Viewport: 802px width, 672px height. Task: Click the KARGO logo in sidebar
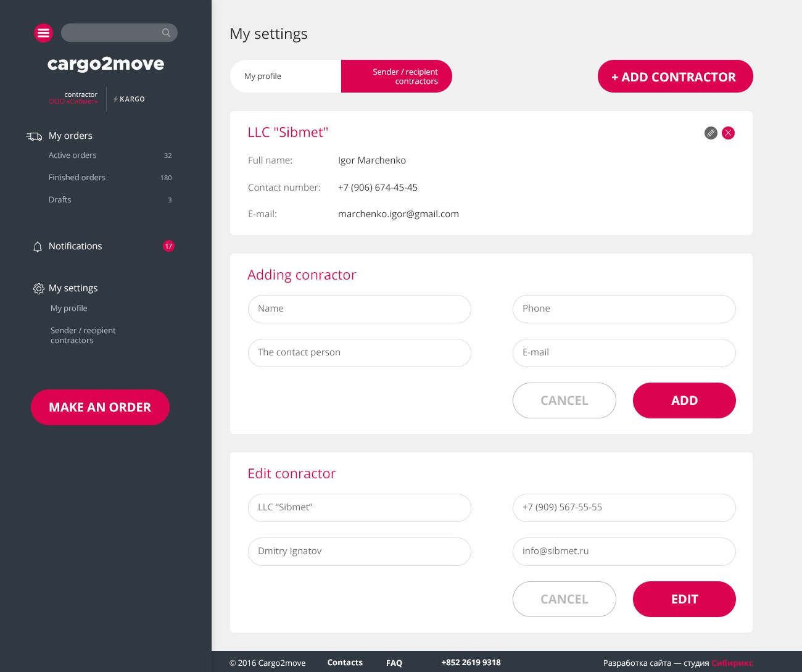click(129, 99)
